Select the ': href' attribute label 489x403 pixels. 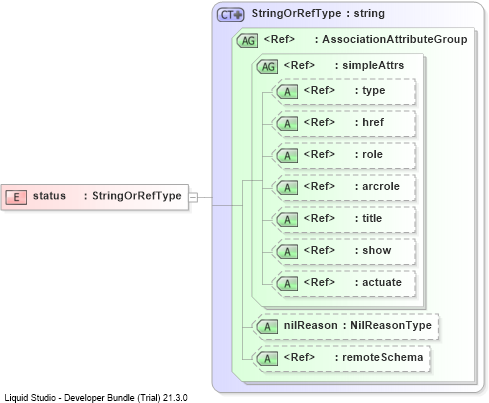369,122
